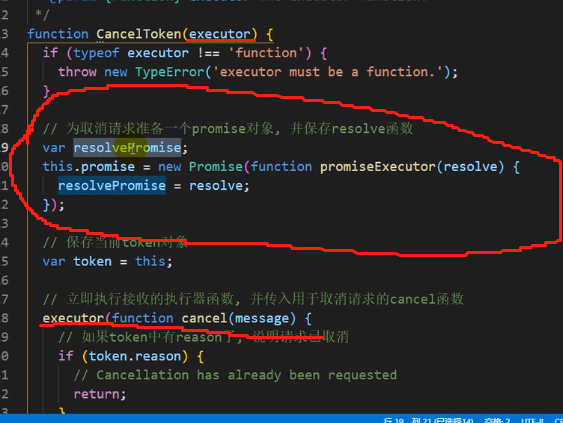Click the return statement
Viewport: 563px width, 423px height.
click(x=100, y=394)
